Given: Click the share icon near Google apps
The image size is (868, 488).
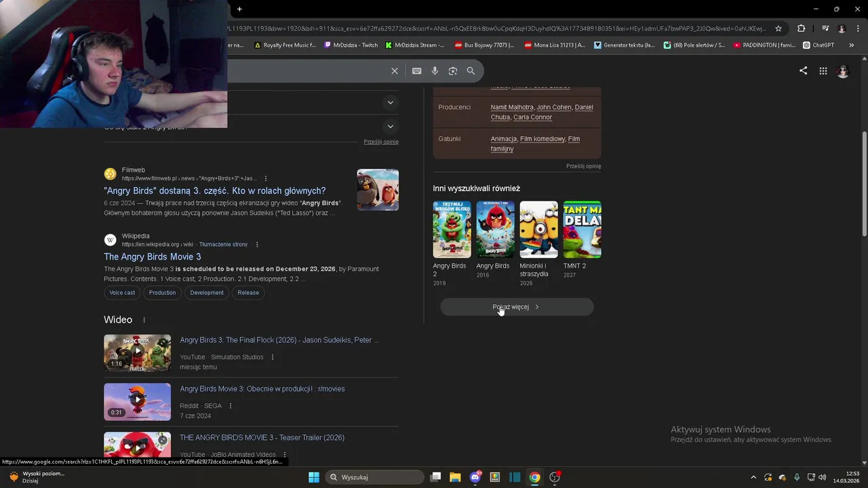Looking at the screenshot, I should (803, 70).
